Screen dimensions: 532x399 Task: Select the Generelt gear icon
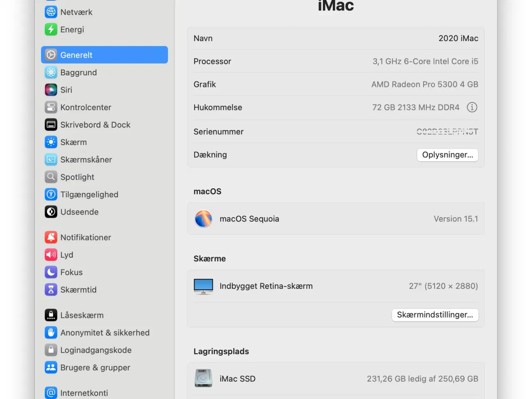pyautogui.click(x=51, y=55)
